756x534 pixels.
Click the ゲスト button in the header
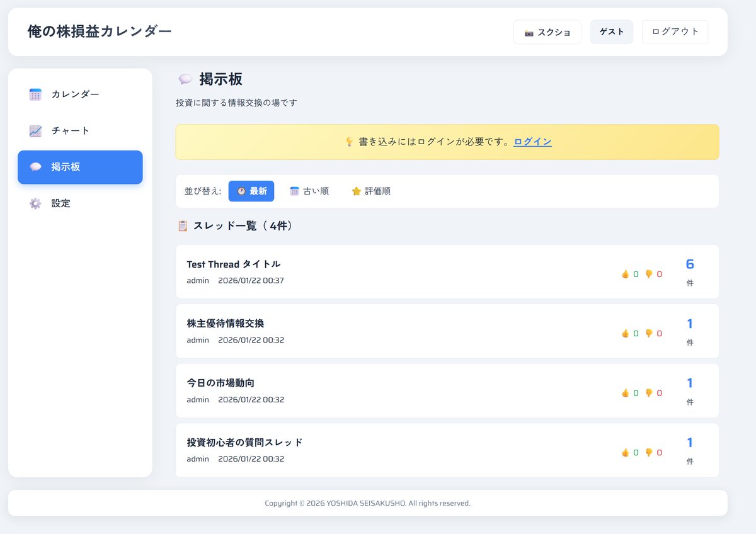611,32
